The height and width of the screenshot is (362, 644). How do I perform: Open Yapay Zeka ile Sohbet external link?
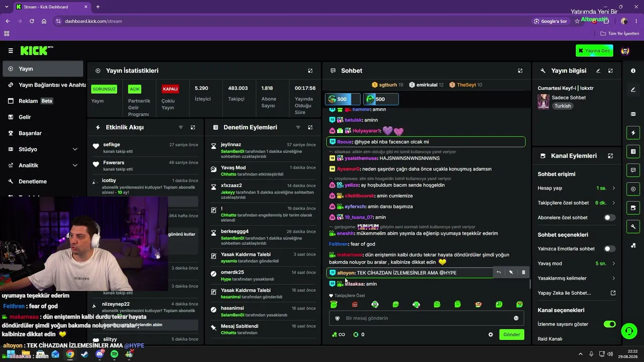(x=613, y=293)
